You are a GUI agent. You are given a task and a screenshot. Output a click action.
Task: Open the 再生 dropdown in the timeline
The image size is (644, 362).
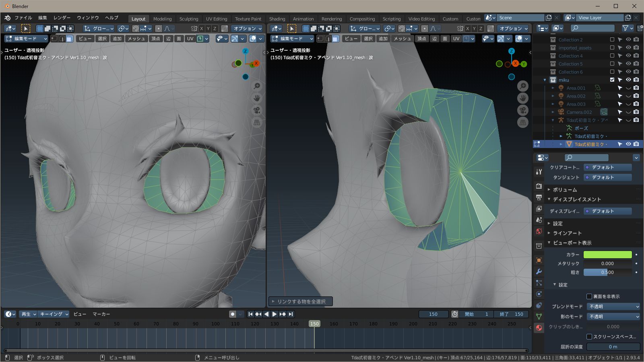pyautogui.click(x=28, y=314)
